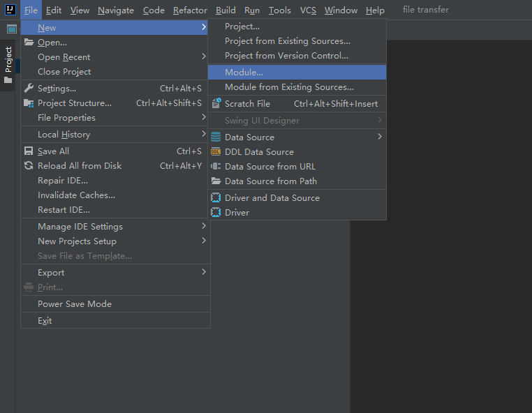Click the DDL Data Source icon

click(216, 152)
